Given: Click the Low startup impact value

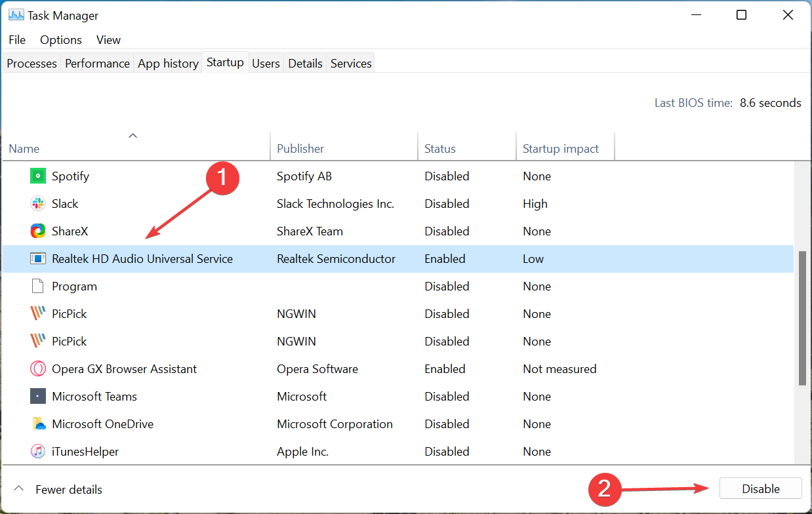Looking at the screenshot, I should click(533, 259).
